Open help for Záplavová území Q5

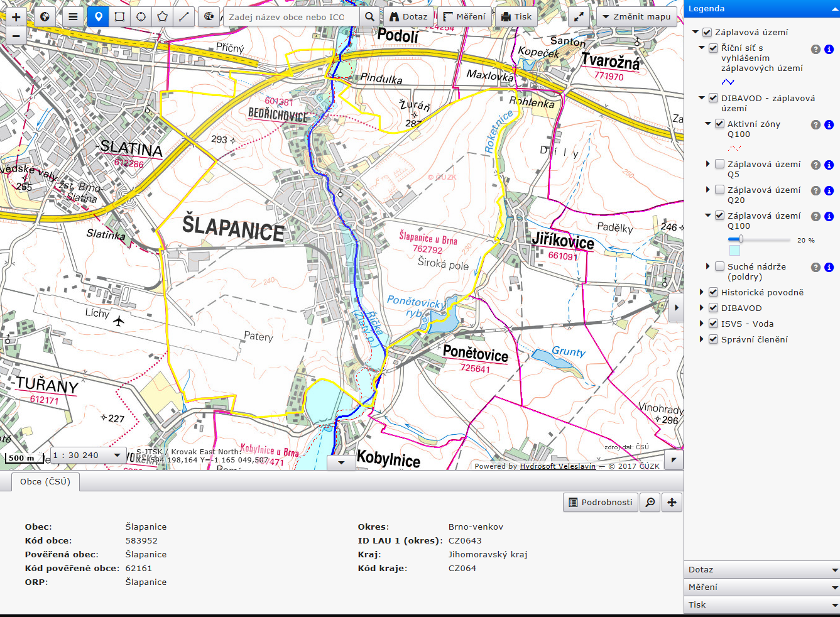tap(815, 165)
